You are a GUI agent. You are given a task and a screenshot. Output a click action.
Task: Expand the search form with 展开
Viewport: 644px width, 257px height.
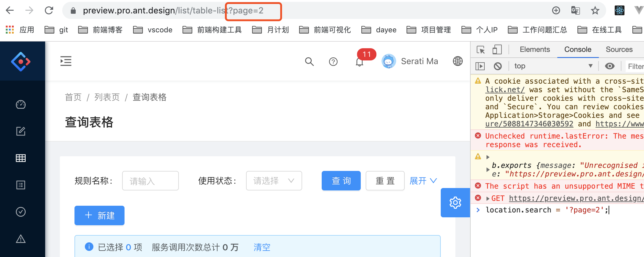[423, 181]
